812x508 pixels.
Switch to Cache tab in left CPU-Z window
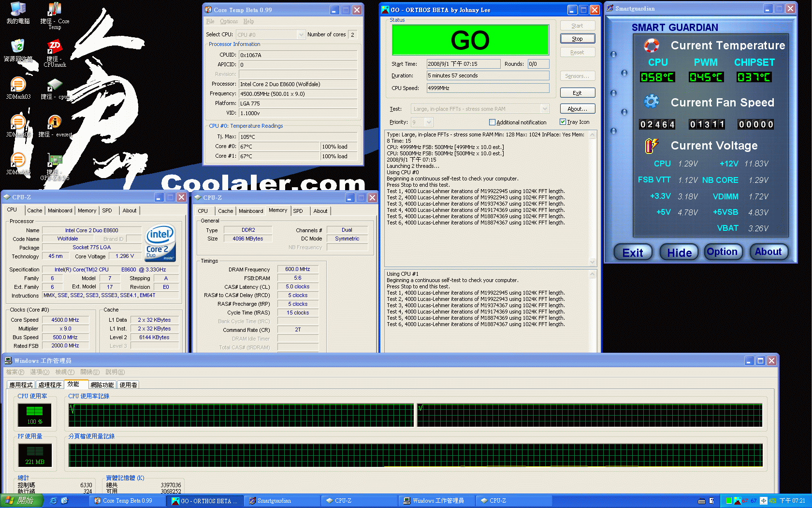(x=34, y=210)
